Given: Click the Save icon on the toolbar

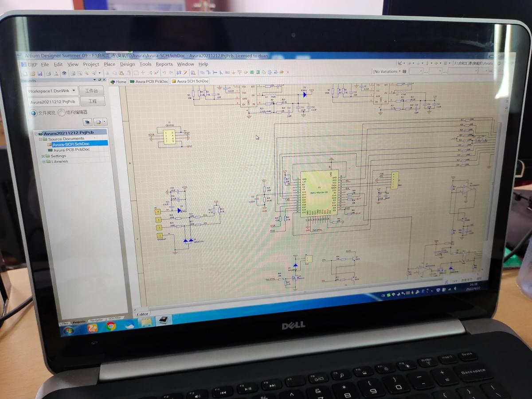Looking at the screenshot, I should click(x=40, y=72).
